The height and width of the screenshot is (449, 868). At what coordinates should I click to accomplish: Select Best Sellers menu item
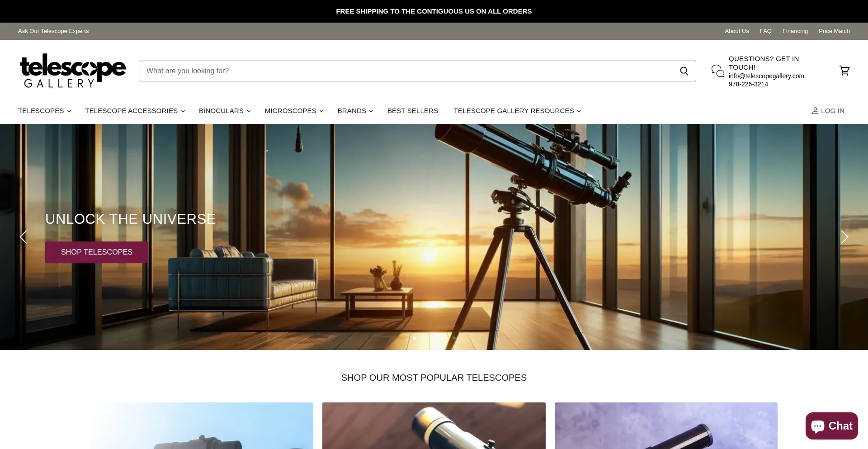click(412, 111)
